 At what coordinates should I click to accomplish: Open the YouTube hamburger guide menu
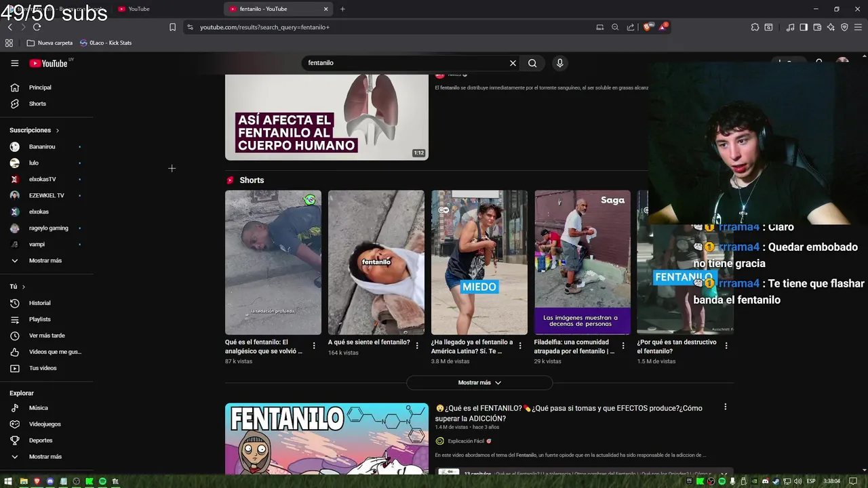click(x=15, y=63)
